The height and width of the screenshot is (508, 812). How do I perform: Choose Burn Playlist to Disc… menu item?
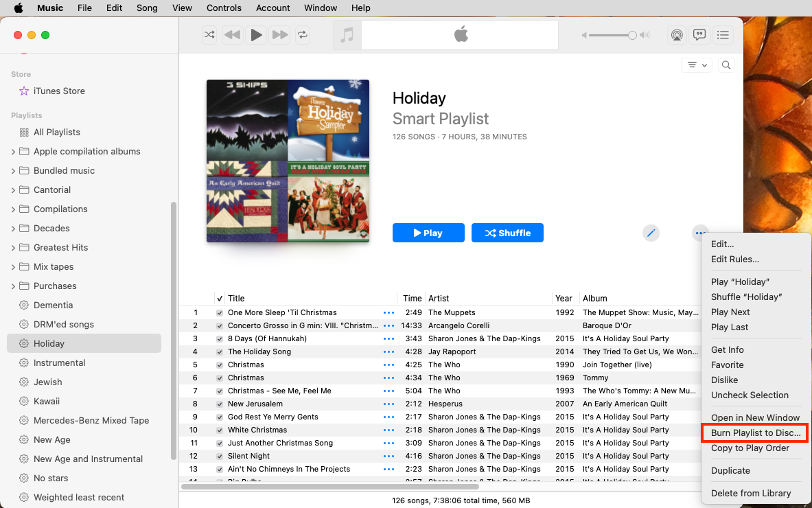tap(755, 433)
